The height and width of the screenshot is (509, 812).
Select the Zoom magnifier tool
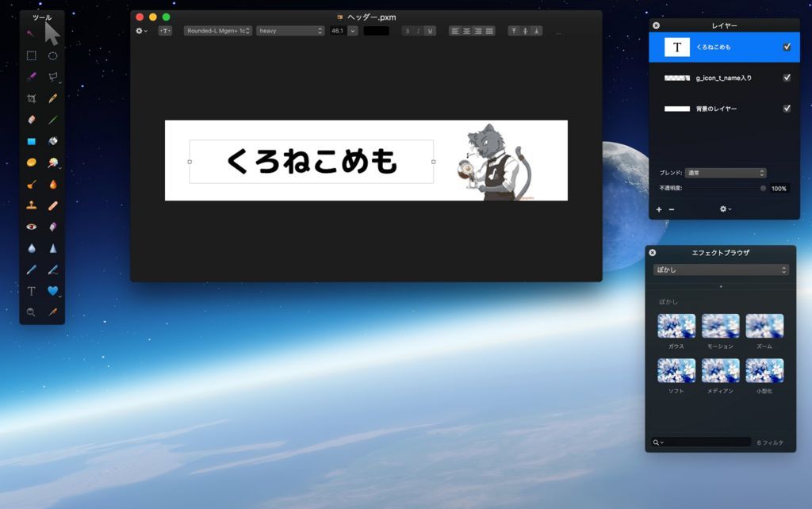(30, 311)
